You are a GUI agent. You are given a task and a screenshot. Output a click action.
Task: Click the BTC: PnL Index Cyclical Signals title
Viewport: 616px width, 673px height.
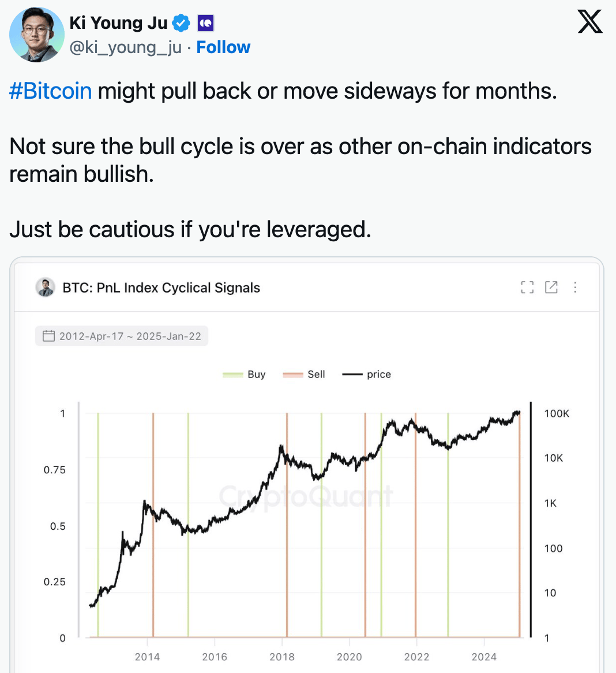(x=161, y=287)
